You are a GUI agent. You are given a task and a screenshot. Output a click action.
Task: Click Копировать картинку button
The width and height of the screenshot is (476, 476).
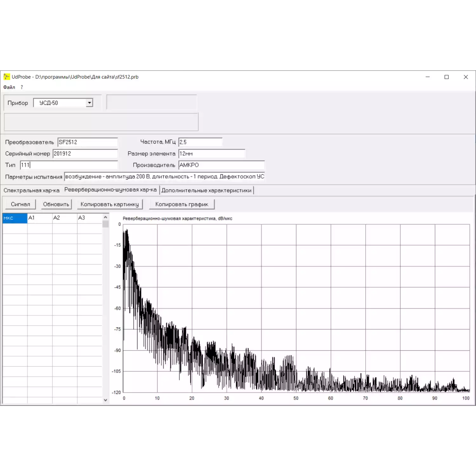point(109,204)
